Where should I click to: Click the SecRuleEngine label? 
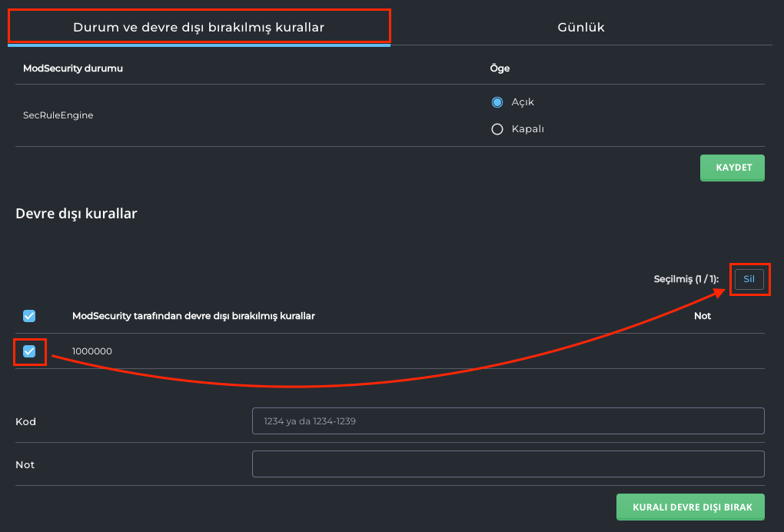coord(58,115)
